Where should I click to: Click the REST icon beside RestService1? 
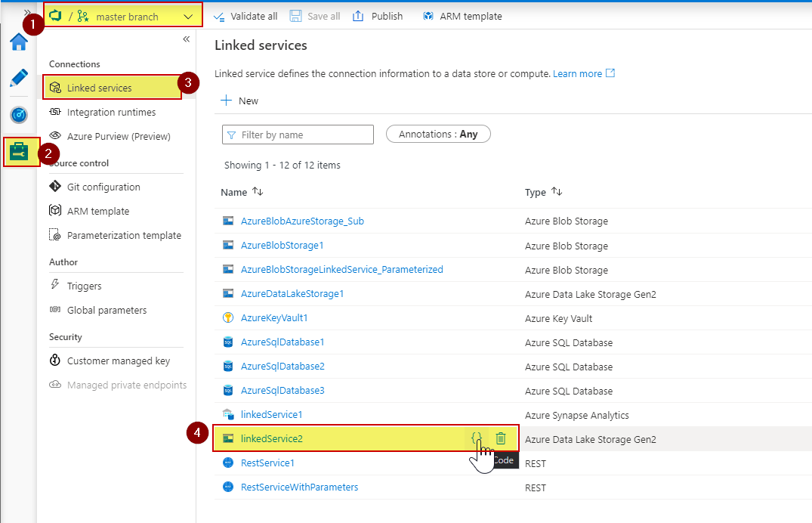[228, 463]
